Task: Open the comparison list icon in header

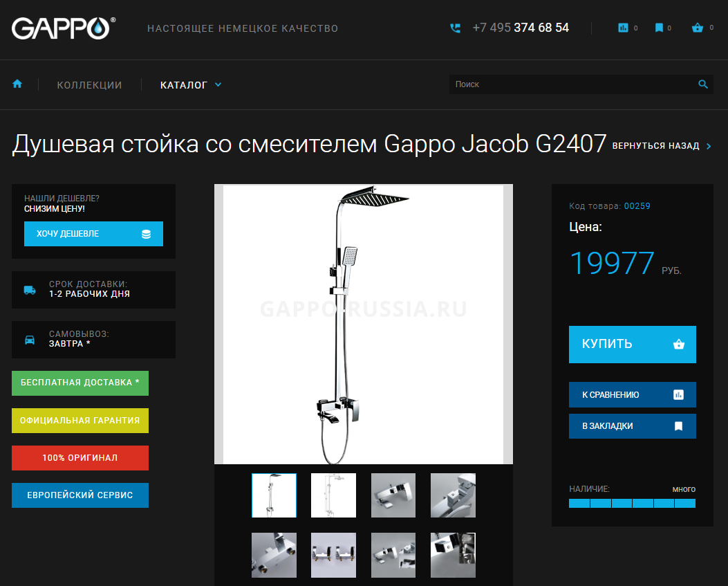Action: coord(623,28)
